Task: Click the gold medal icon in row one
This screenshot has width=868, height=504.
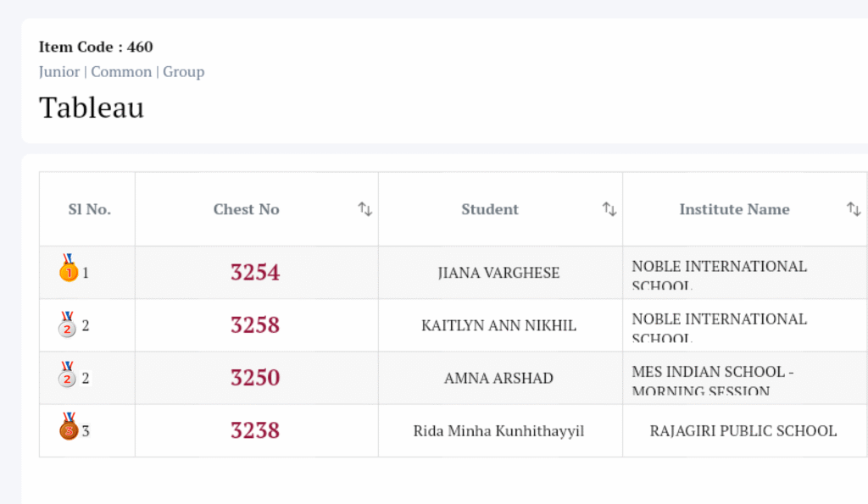Action: tap(68, 270)
